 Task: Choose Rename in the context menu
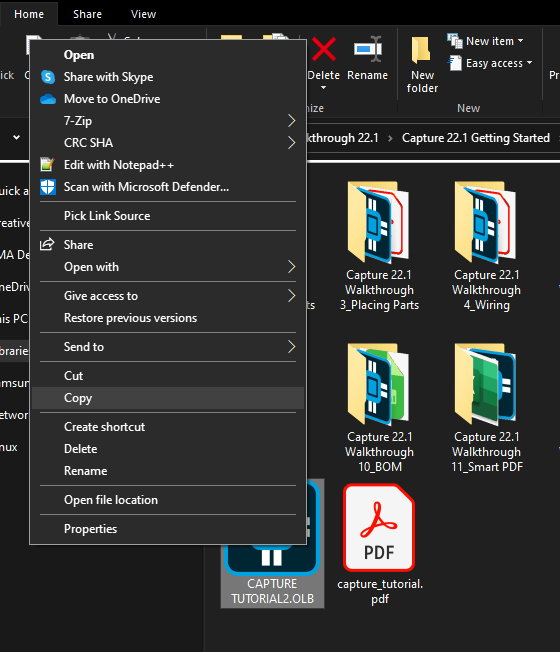(x=168, y=471)
